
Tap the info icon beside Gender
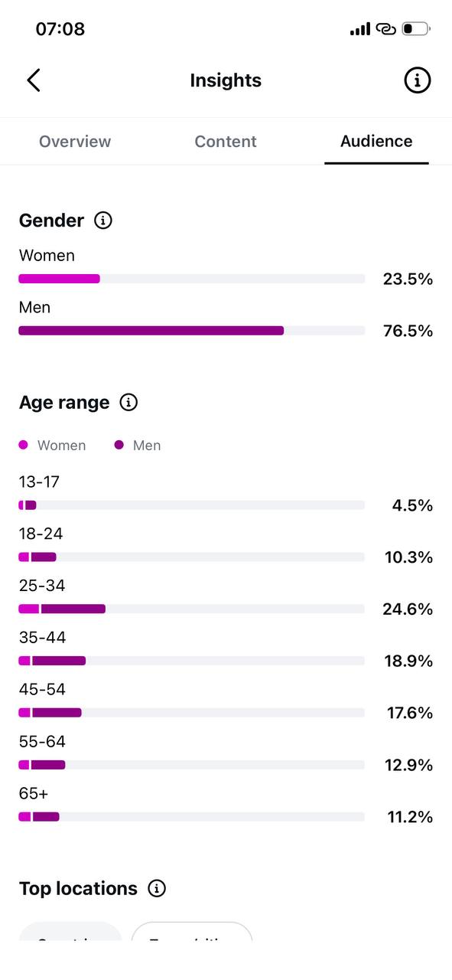103,220
